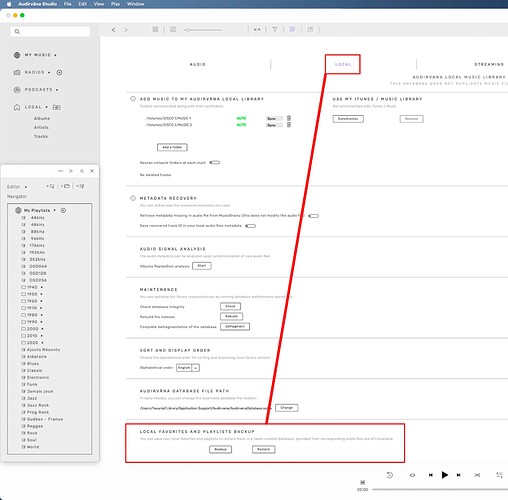Open the Editor dropdown arrow

tap(26, 187)
